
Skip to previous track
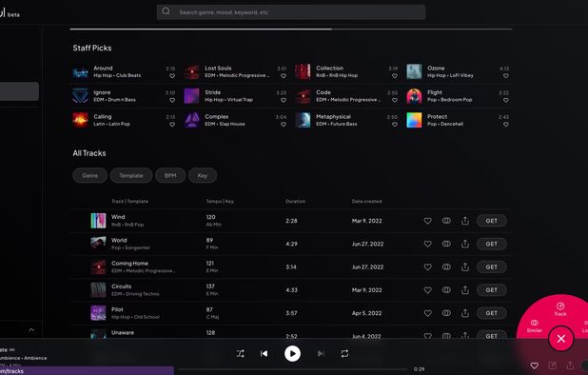click(264, 354)
